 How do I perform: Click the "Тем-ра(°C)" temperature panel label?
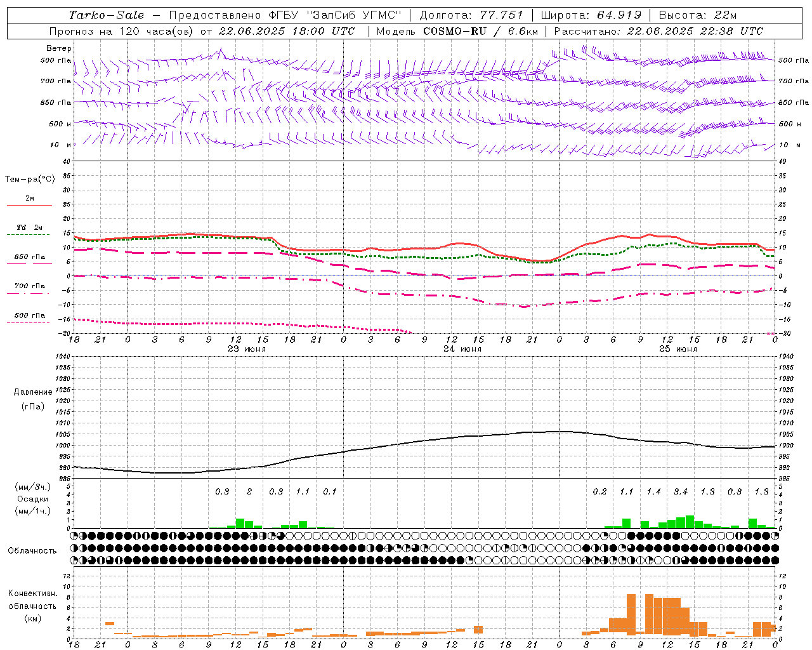coord(30,180)
